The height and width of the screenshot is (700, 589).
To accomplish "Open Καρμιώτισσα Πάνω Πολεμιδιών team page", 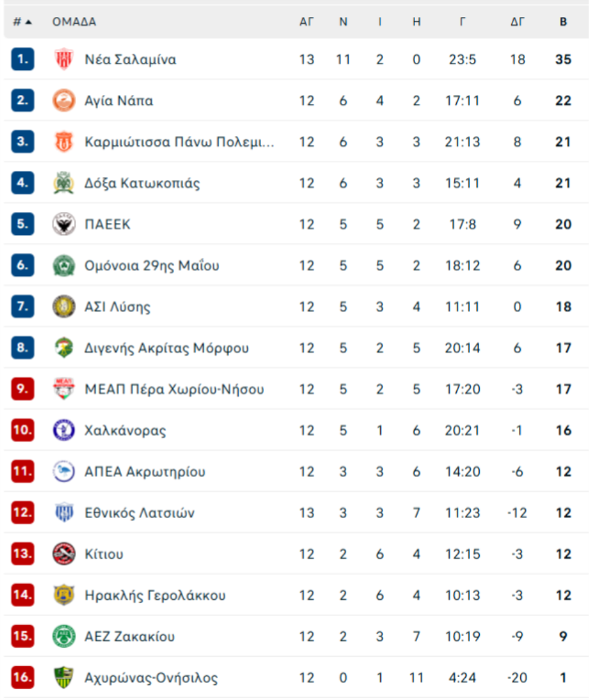I will point(179,142).
